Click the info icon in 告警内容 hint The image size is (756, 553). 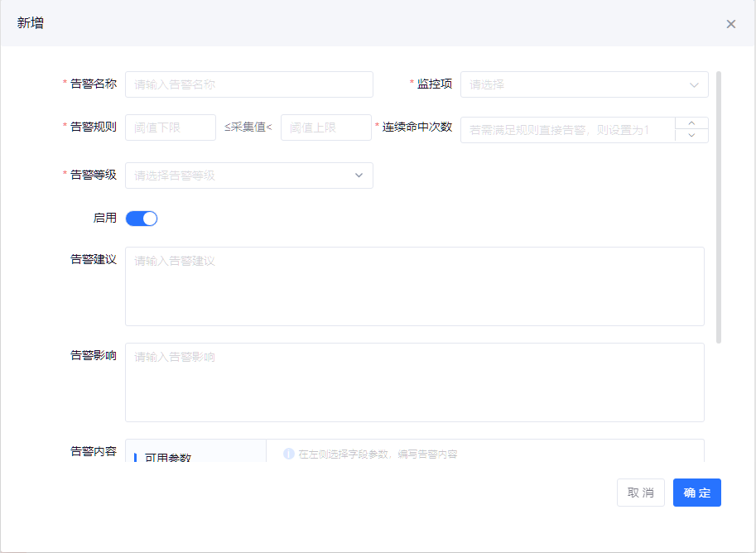pyautogui.click(x=289, y=454)
